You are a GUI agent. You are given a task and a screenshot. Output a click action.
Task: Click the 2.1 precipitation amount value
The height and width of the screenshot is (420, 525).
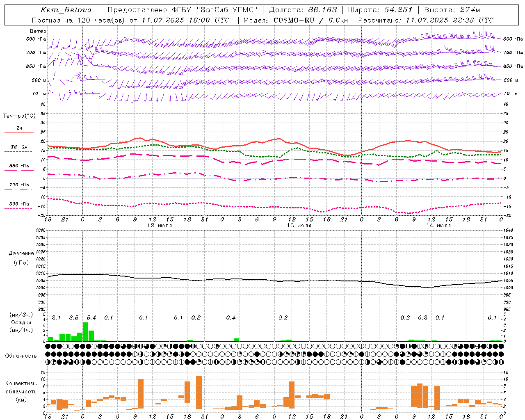[56, 318]
